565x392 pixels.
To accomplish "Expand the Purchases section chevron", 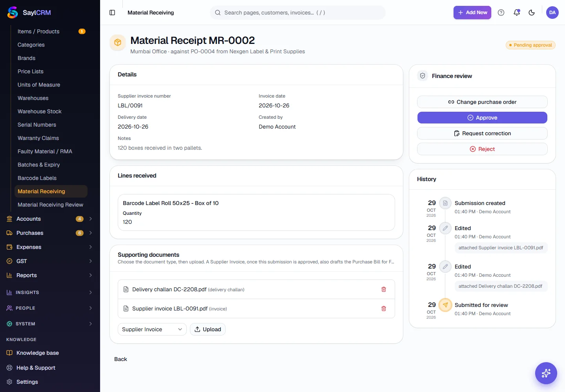I will click(x=91, y=233).
